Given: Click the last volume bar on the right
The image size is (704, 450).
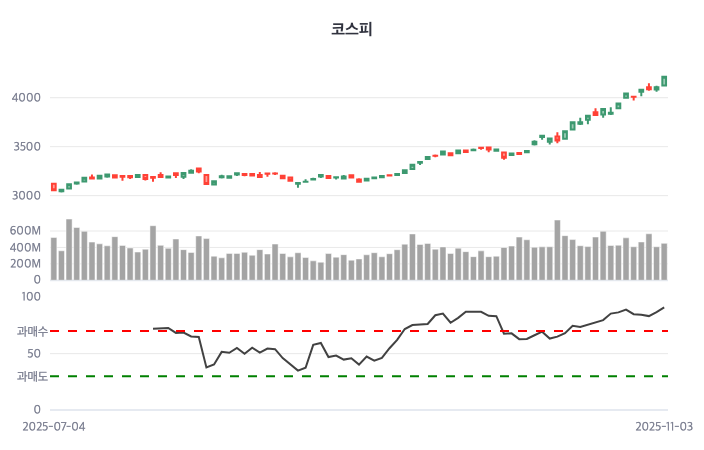Looking at the screenshot, I should coord(664,261).
